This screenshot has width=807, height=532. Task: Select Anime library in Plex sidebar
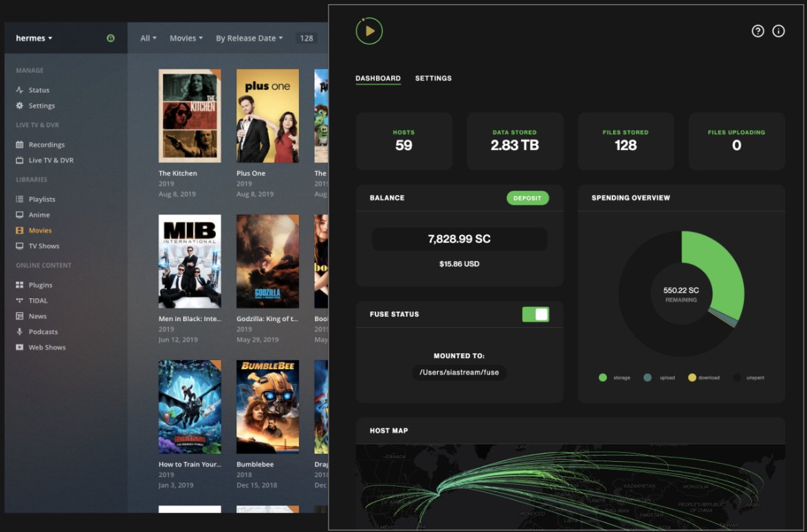point(39,214)
